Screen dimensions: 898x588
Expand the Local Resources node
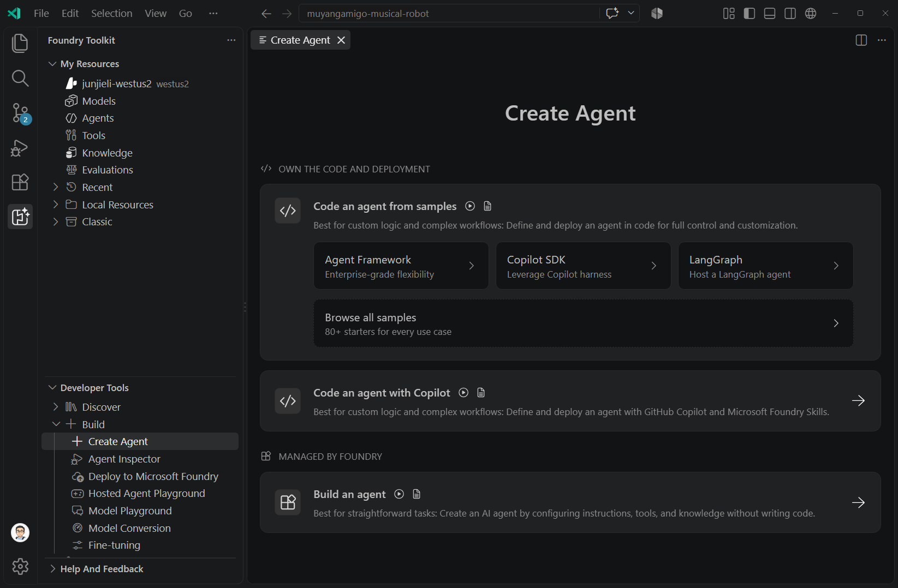(x=56, y=205)
